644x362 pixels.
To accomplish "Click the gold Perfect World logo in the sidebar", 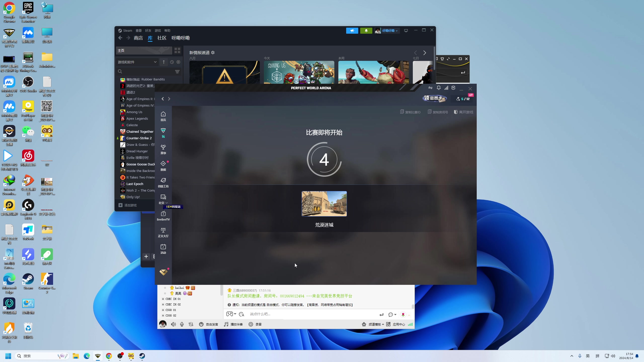I will (164, 272).
